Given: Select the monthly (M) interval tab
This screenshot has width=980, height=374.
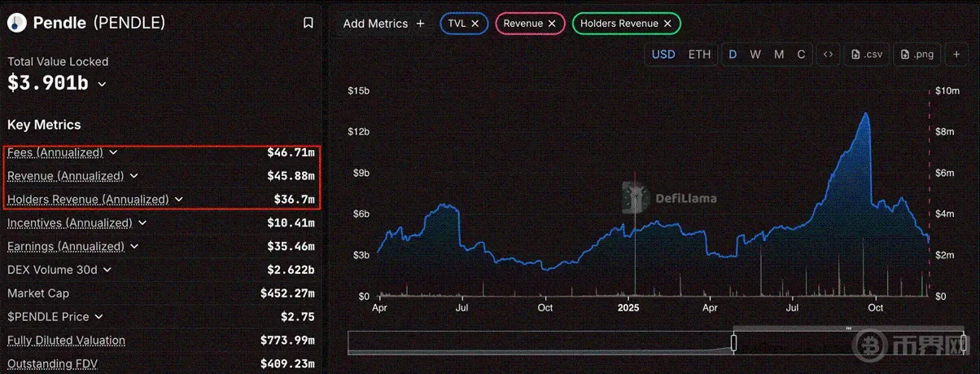Looking at the screenshot, I should click(x=779, y=55).
